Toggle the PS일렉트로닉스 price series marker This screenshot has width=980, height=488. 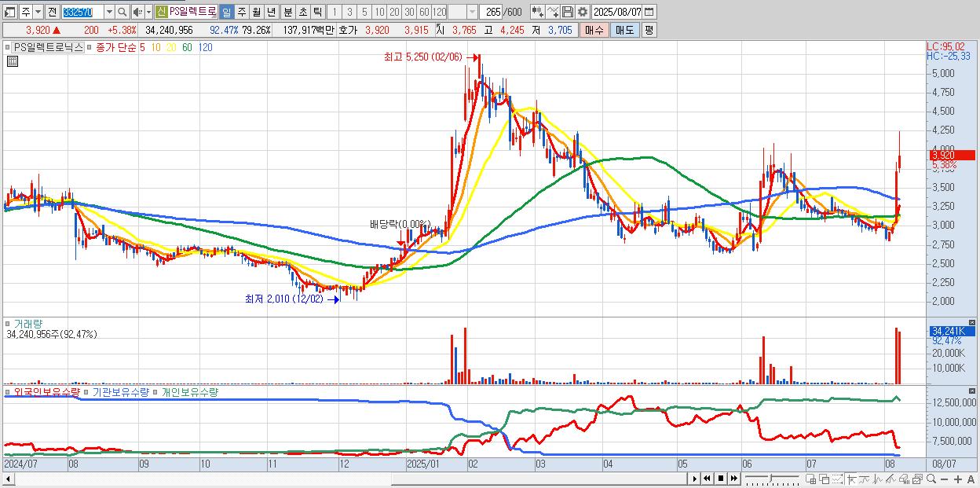pyautogui.click(x=9, y=47)
